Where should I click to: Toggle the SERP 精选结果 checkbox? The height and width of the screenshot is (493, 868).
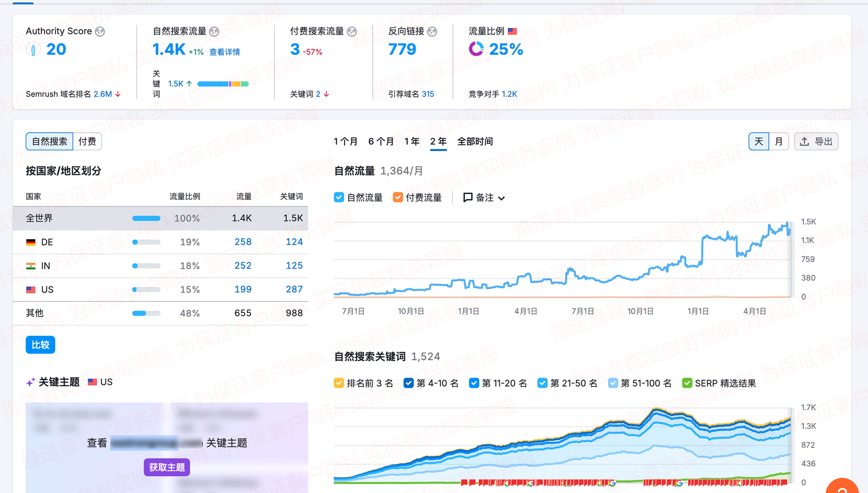(x=687, y=383)
